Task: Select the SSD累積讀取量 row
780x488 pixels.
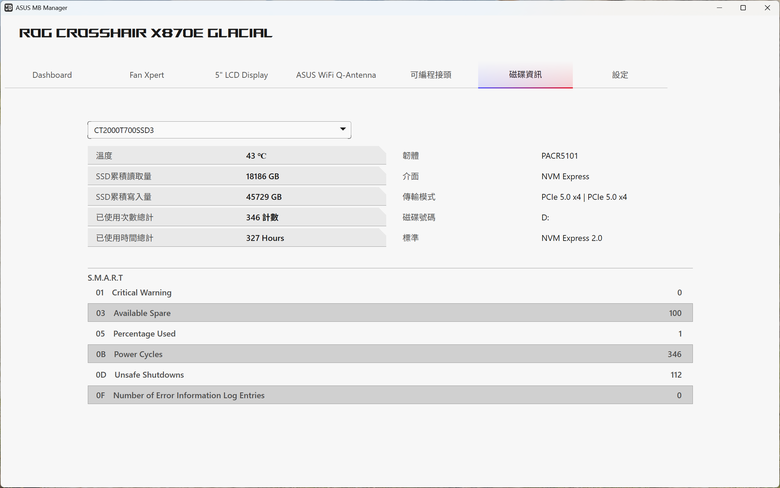Action: (237, 176)
